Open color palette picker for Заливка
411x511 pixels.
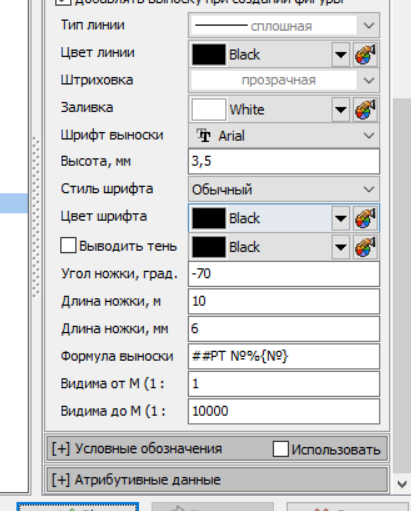click(x=365, y=109)
